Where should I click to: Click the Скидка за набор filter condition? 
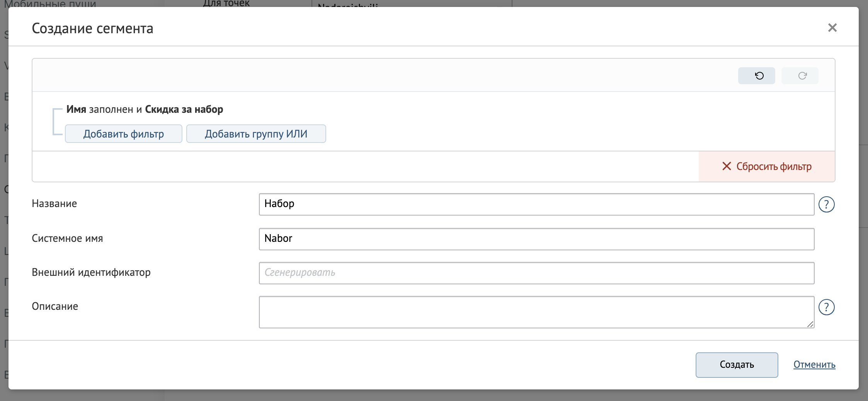pyautogui.click(x=184, y=109)
